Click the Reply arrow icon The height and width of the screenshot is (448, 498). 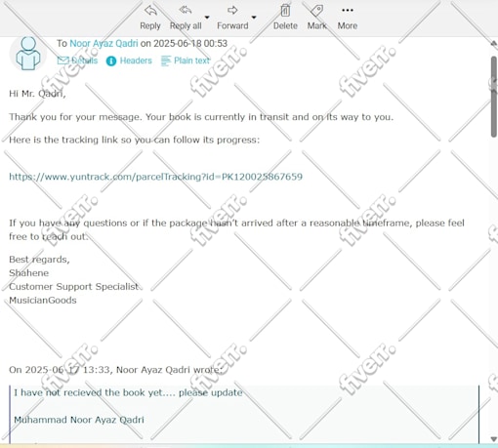(x=150, y=11)
